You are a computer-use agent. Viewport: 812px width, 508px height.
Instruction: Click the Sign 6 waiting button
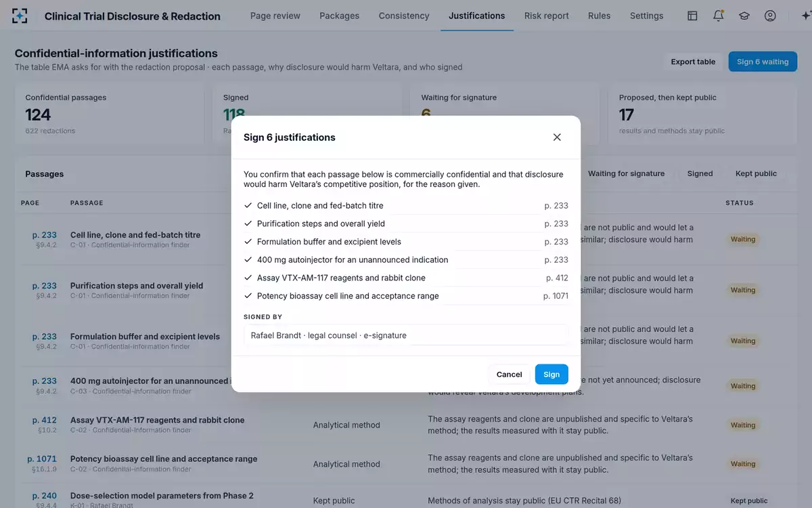(763, 62)
